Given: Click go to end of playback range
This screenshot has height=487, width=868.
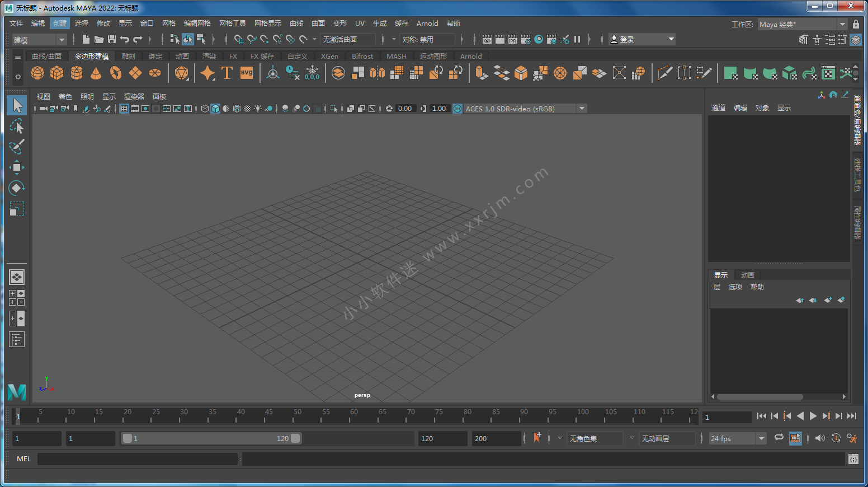Looking at the screenshot, I should point(852,416).
